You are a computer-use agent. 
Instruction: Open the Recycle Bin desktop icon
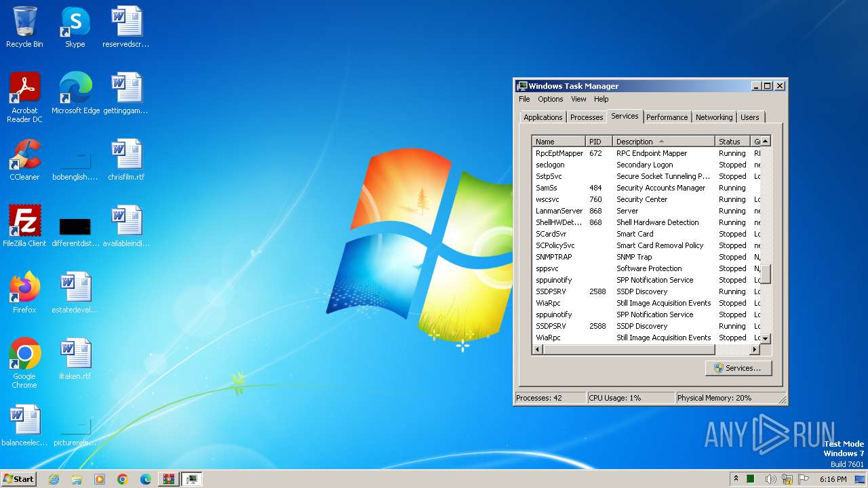[24, 27]
